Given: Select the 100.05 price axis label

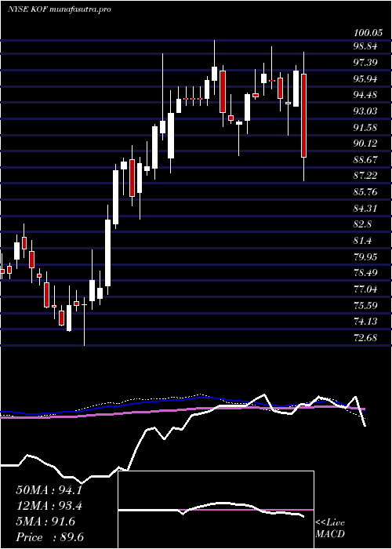Looking at the screenshot, I should (x=367, y=33).
